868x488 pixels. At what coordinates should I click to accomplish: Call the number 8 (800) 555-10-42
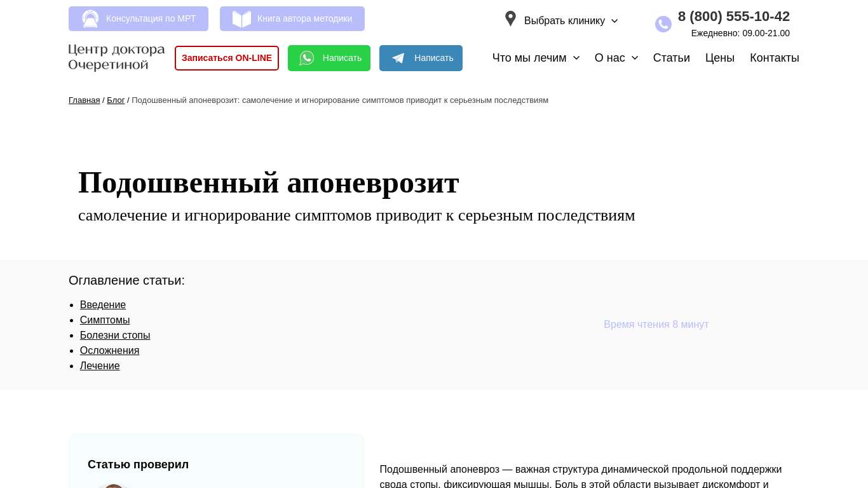733,17
